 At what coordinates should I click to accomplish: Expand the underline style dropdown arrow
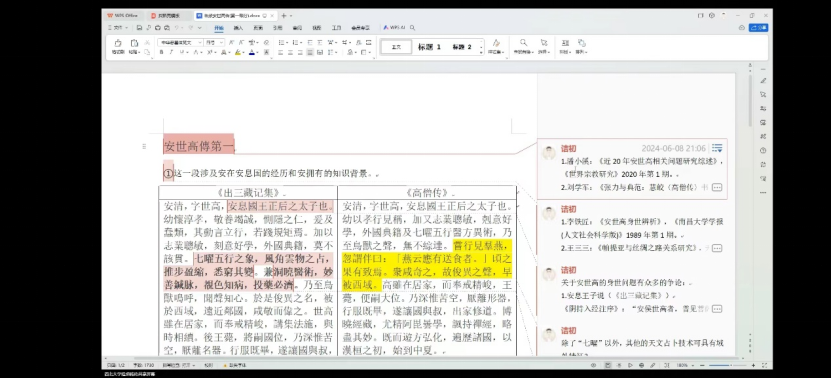[188, 52]
